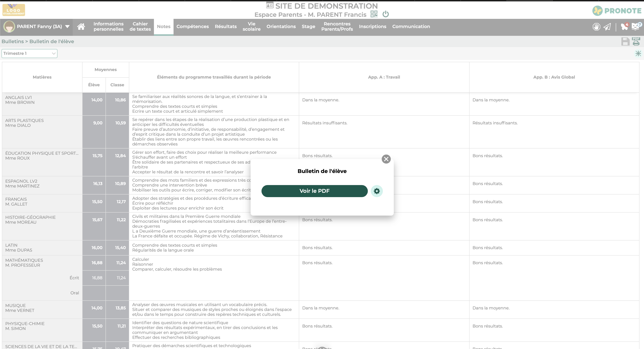The height and width of the screenshot is (349, 644).
Task: Click the power logout icon
Action: coord(386,14)
